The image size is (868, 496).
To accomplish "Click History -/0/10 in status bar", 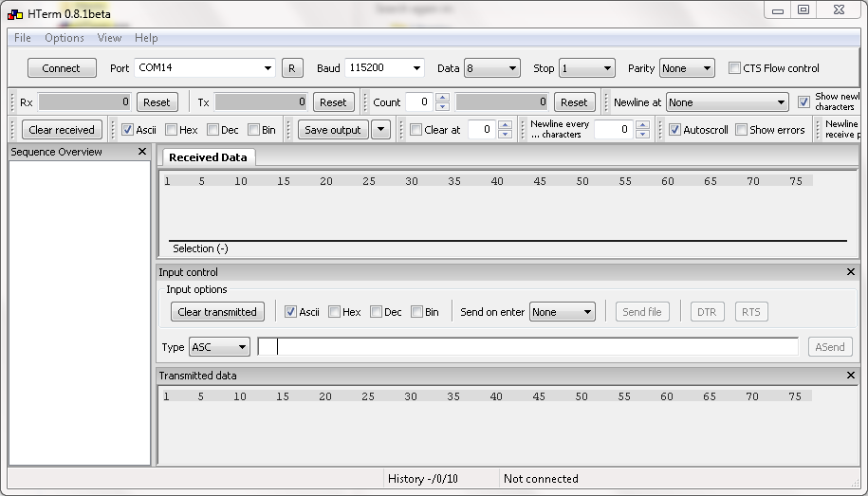I will pyautogui.click(x=423, y=479).
